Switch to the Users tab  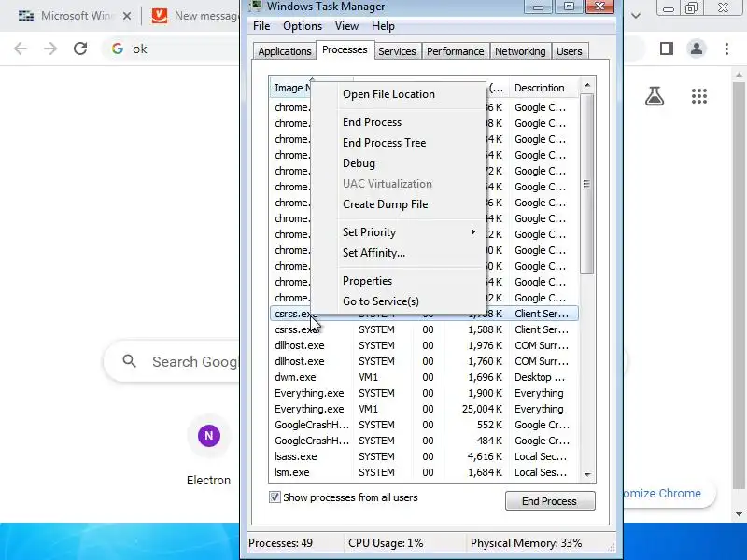(570, 51)
